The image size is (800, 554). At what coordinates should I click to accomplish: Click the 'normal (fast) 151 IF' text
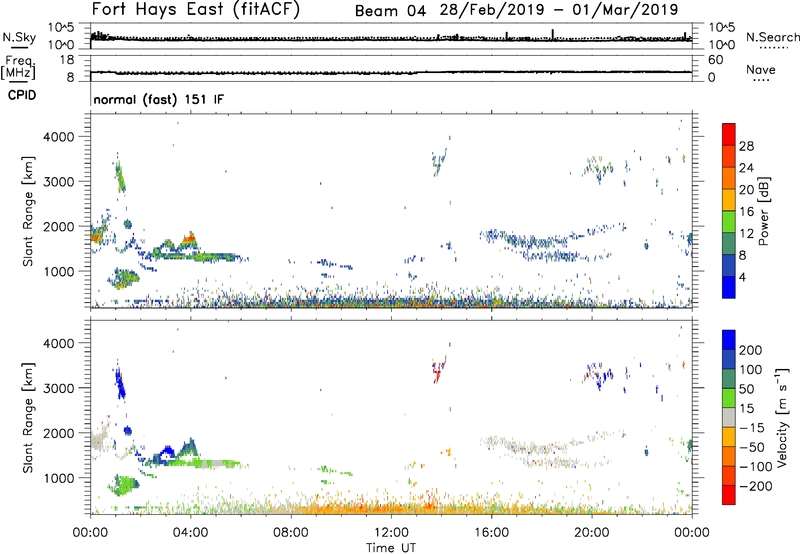pos(158,99)
